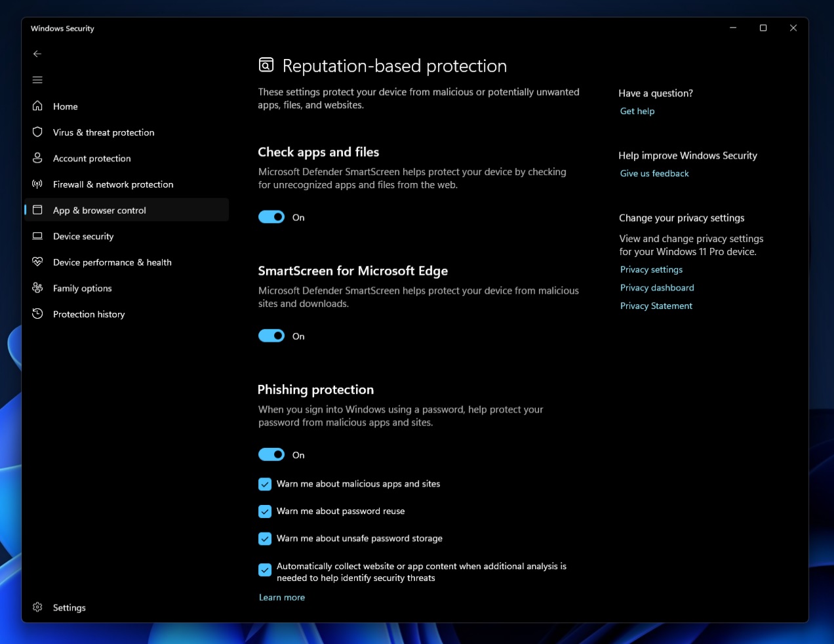Click the Reputation-based protection header icon
Image resolution: width=834 pixels, height=644 pixels.
264,65
